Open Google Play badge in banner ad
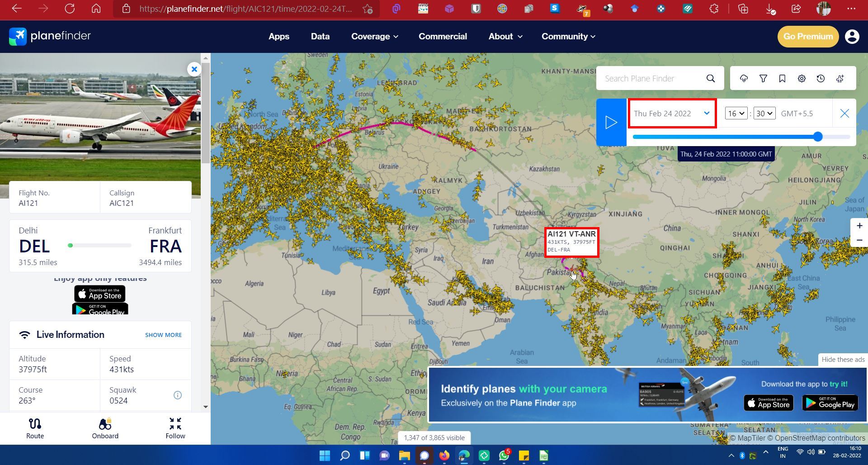This screenshot has height=465, width=868. (x=830, y=403)
